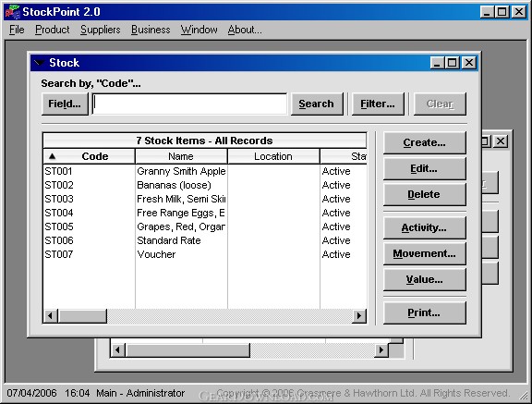
Task: Click the Location column header
Action: pos(273,156)
